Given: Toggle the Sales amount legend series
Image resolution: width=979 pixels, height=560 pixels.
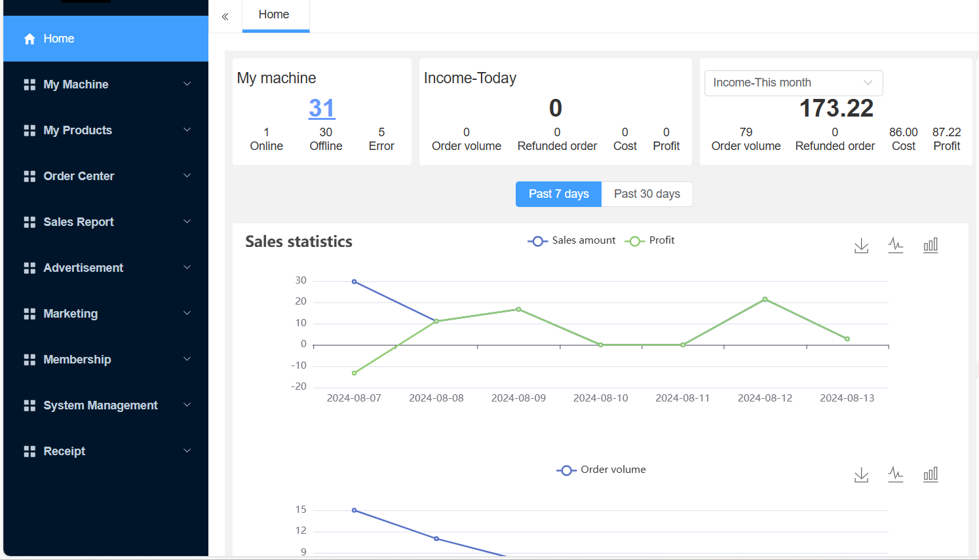Looking at the screenshot, I should pos(571,240).
